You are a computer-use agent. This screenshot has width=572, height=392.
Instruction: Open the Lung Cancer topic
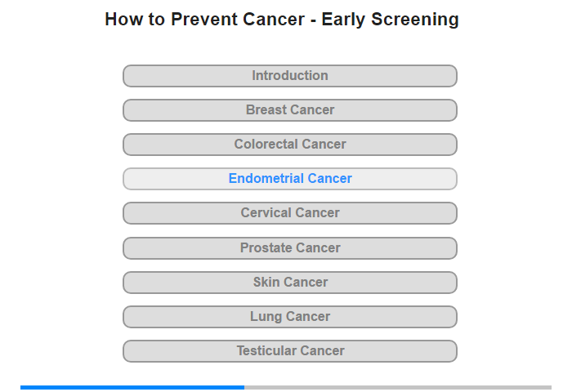tap(290, 317)
